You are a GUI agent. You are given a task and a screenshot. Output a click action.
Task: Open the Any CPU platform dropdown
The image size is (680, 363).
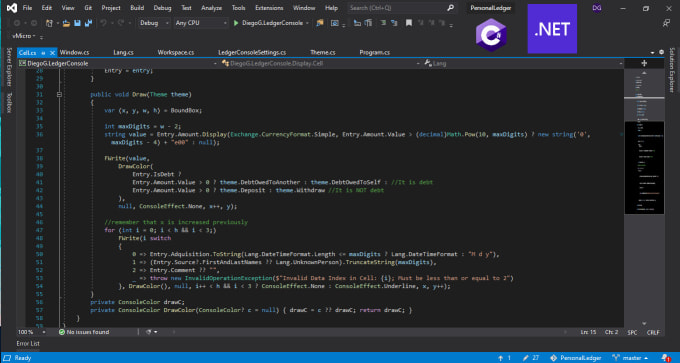pos(201,23)
